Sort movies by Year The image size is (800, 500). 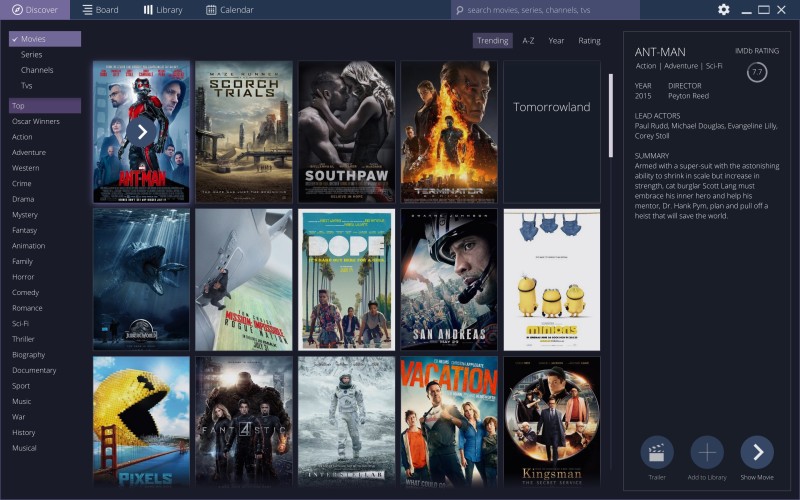point(556,41)
